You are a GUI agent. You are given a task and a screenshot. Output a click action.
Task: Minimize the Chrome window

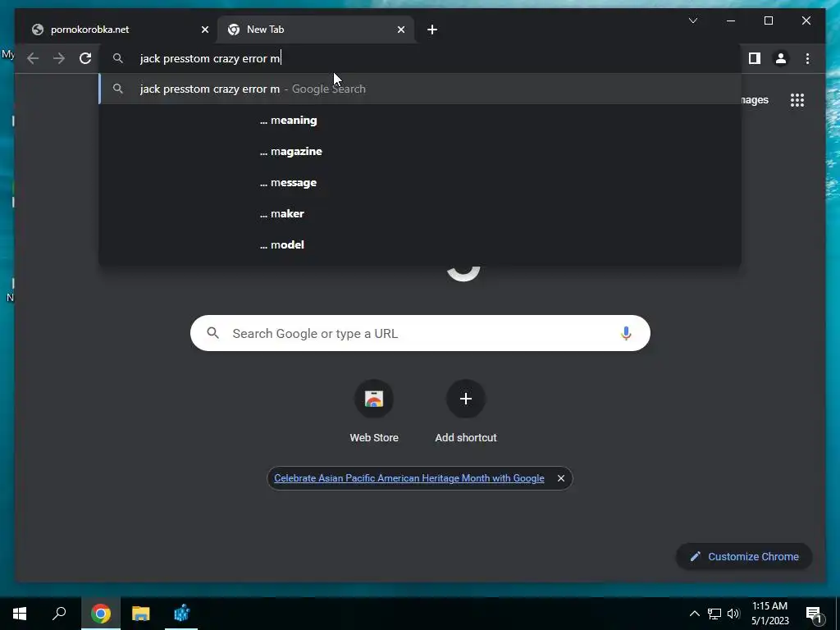(x=731, y=21)
